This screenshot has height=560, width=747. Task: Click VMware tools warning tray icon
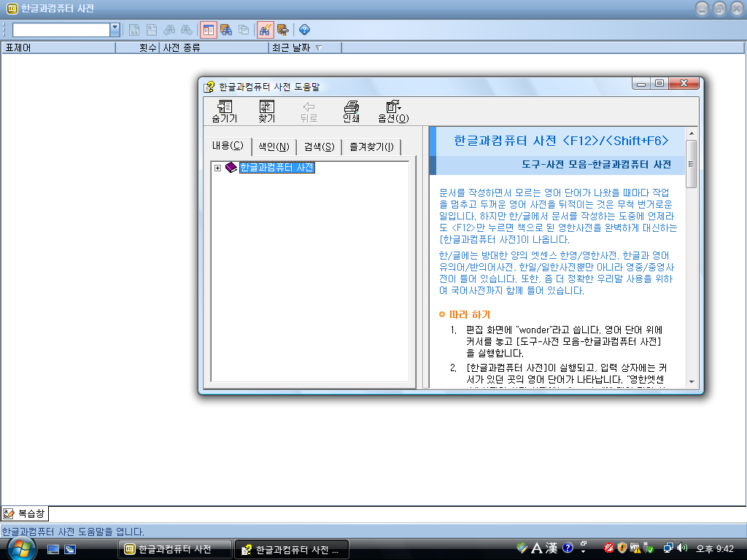[635, 548]
